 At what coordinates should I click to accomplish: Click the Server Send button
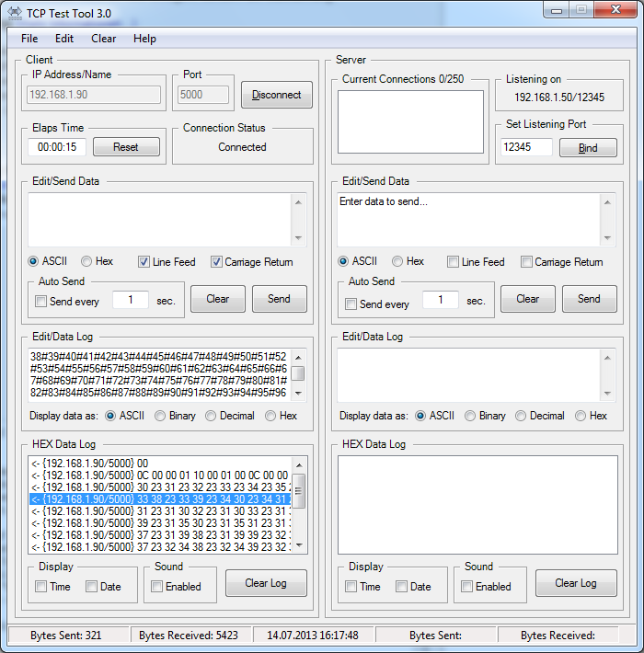coord(589,299)
